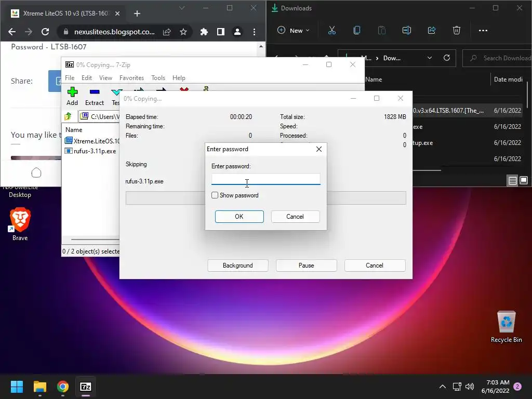Pause the copying operation
Viewport: 532px width, 399px height.
click(x=307, y=265)
